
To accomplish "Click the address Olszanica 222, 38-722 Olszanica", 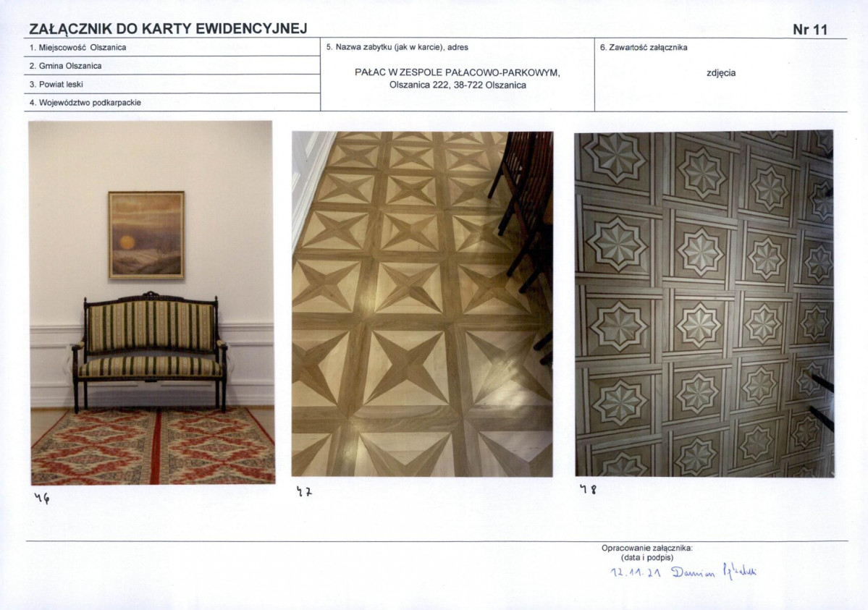I will (x=458, y=85).
